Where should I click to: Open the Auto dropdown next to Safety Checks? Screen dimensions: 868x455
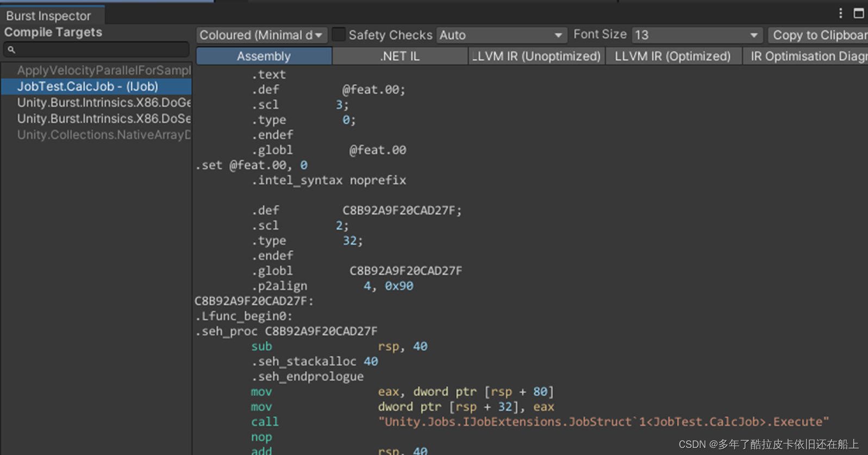501,35
